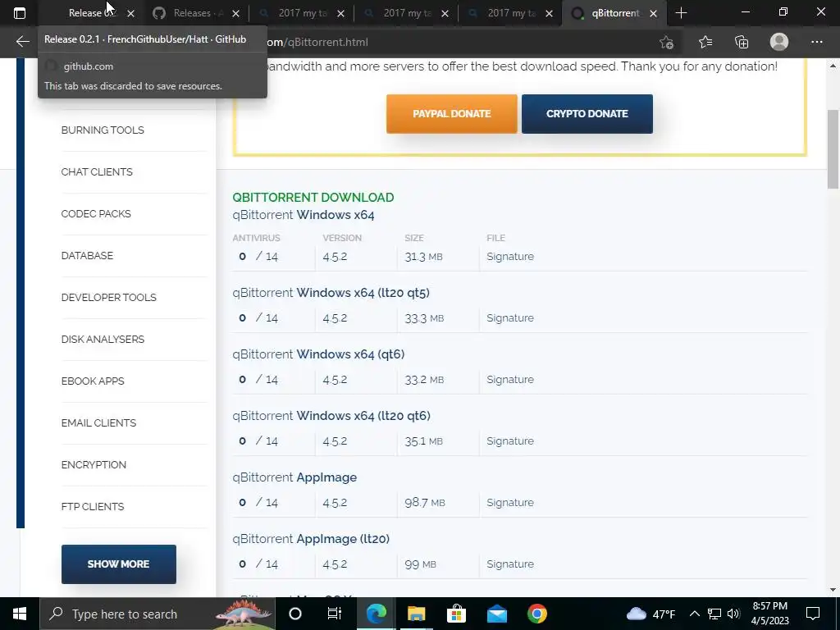Open the volume speaker tray icon
The image size is (840, 630).
pyautogui.click(x=734, y=614)
